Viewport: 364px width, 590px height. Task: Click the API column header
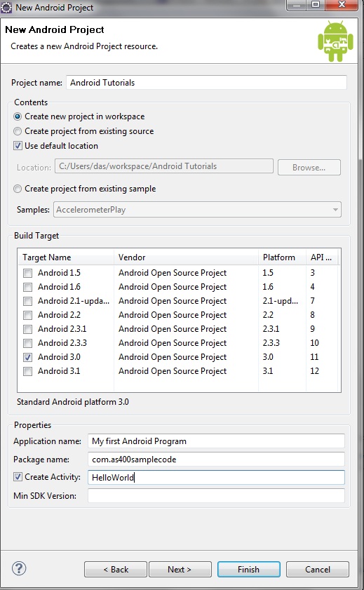322,257
